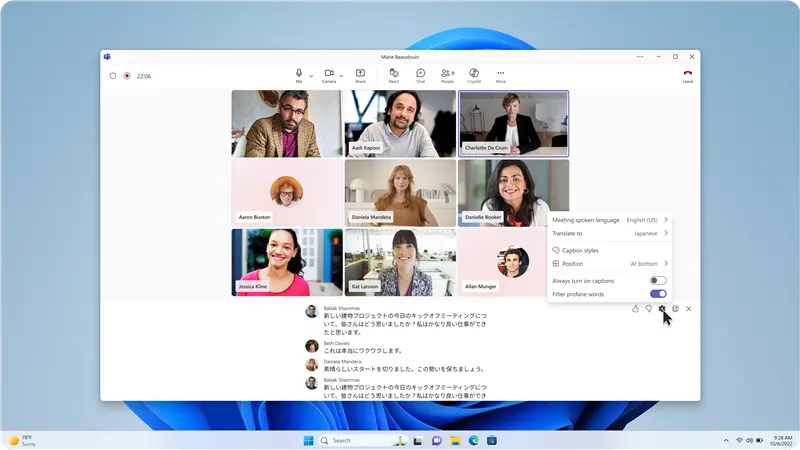Image resolution: width=800 pixels, height=450 pixels.
Task: Click the 22:06 meeting timer
Action: tap(144, 76)
